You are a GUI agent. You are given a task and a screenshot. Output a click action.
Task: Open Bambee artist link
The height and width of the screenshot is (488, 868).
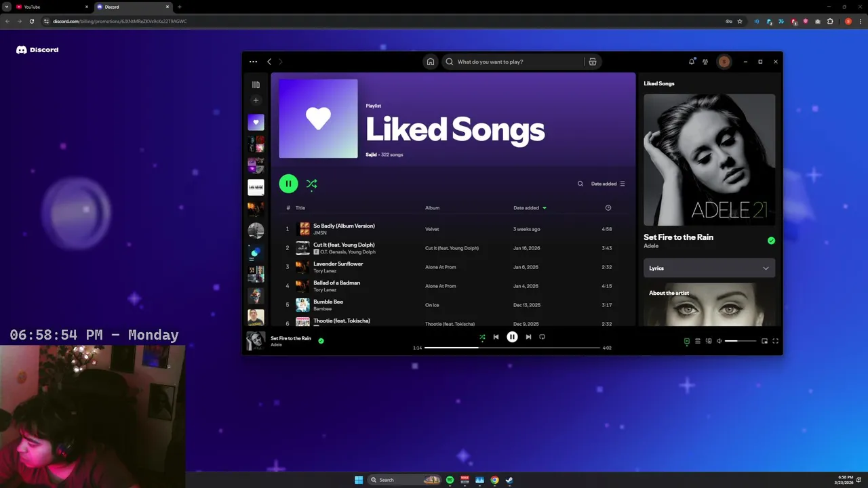coord(322,309)
